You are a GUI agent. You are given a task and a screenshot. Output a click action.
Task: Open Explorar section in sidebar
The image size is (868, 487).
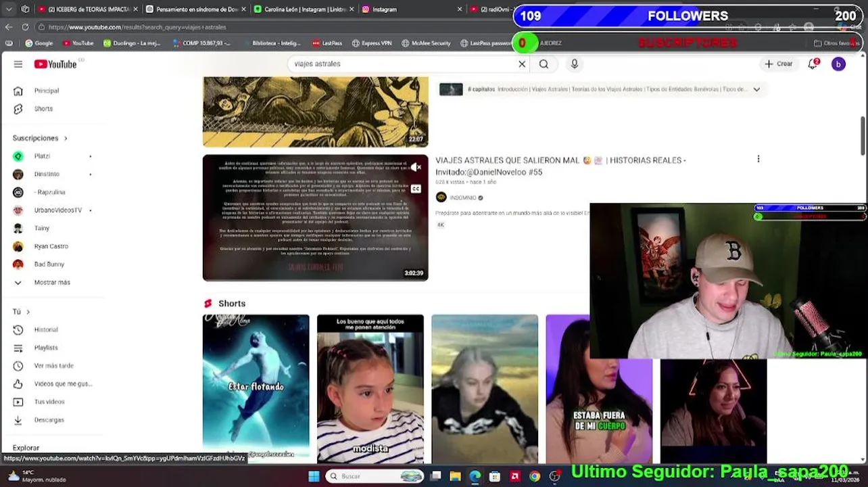pyautogui.click(x=26, y=448)
